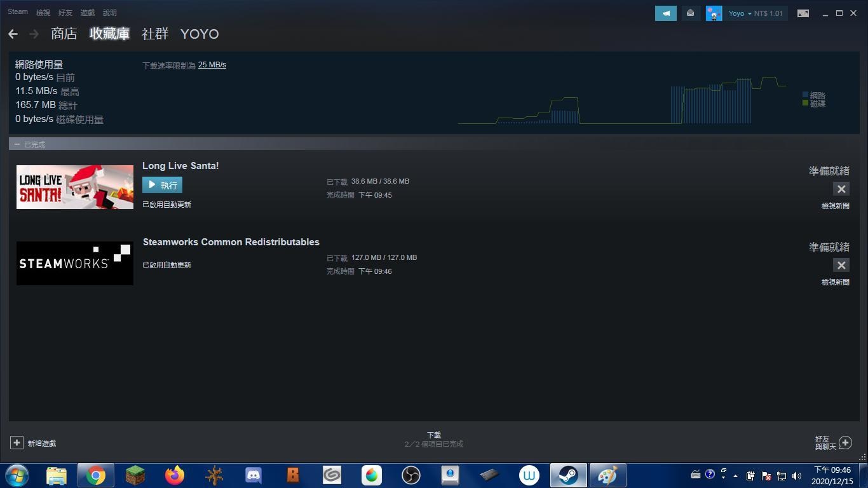Viewport: 868px width, 488px height.
Task: Click the 38.6 MB / 38.6 MB value
Action: [380, 182]
